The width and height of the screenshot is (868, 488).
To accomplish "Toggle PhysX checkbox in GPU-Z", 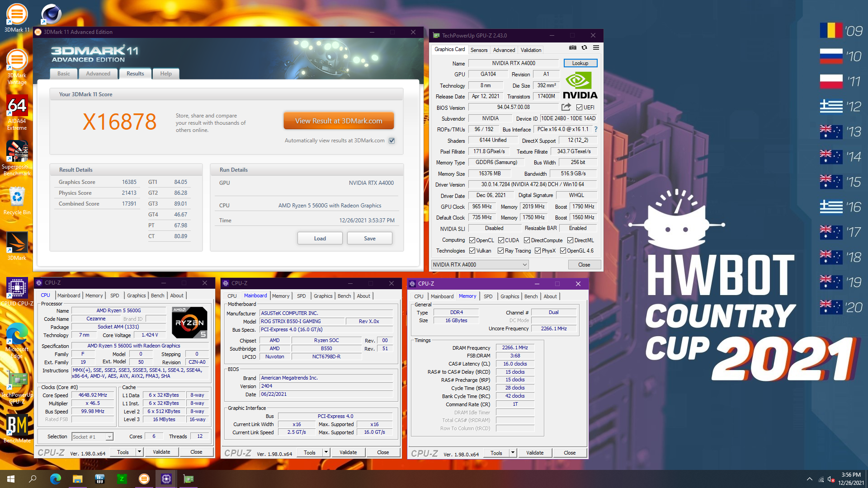I will point(538,251).
